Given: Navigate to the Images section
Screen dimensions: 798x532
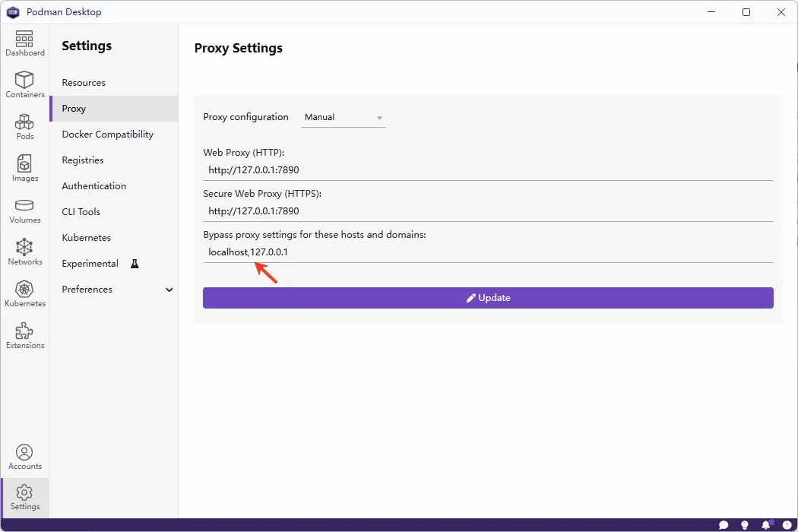Looking at the screenshot, I should click(24, 168).
